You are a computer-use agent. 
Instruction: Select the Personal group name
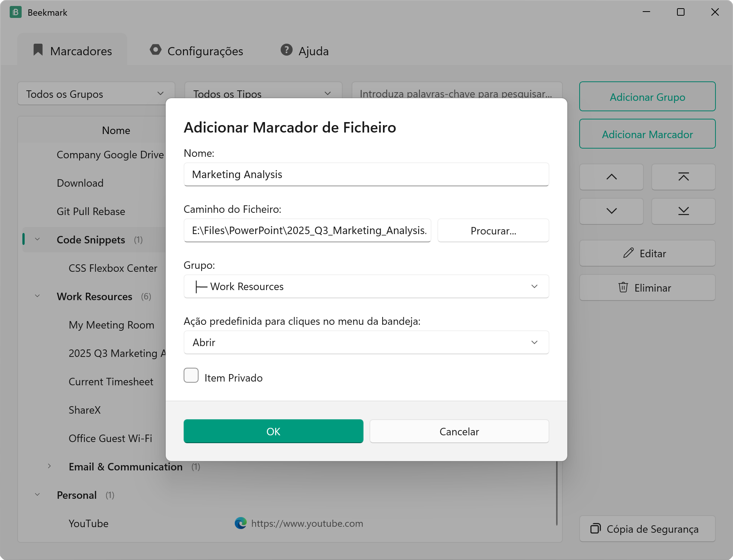77,495
